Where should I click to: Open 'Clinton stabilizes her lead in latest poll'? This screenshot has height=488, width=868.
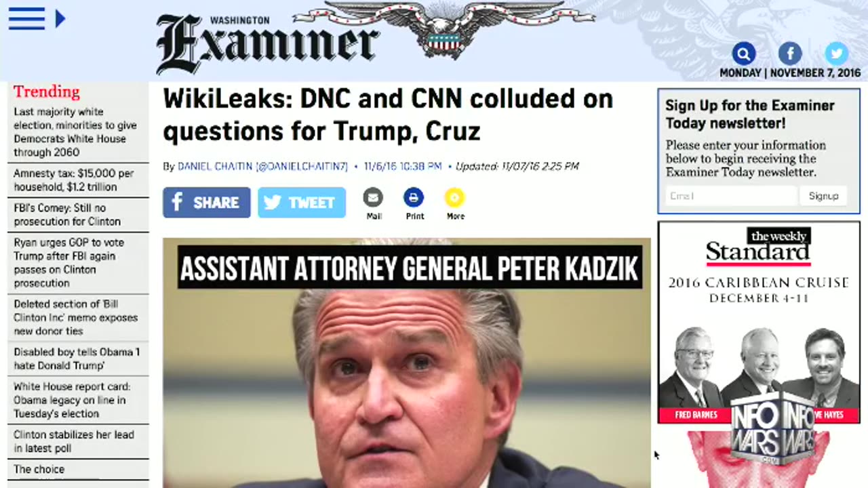coord(74,441)
